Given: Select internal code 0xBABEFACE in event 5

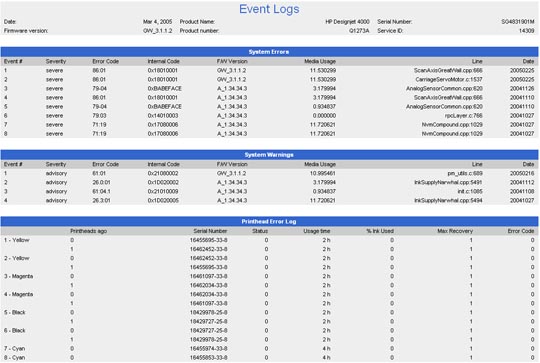Looking at the screenshot, I should coord(165,106).
